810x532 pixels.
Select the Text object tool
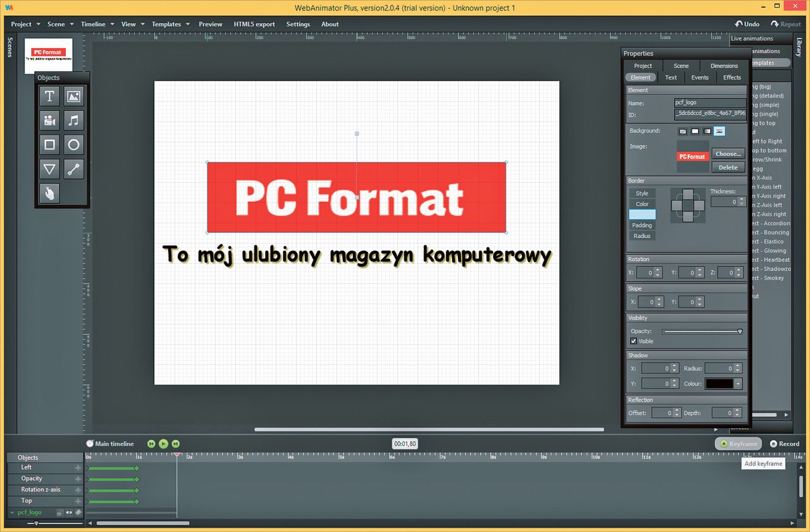(x=49, y=96)
